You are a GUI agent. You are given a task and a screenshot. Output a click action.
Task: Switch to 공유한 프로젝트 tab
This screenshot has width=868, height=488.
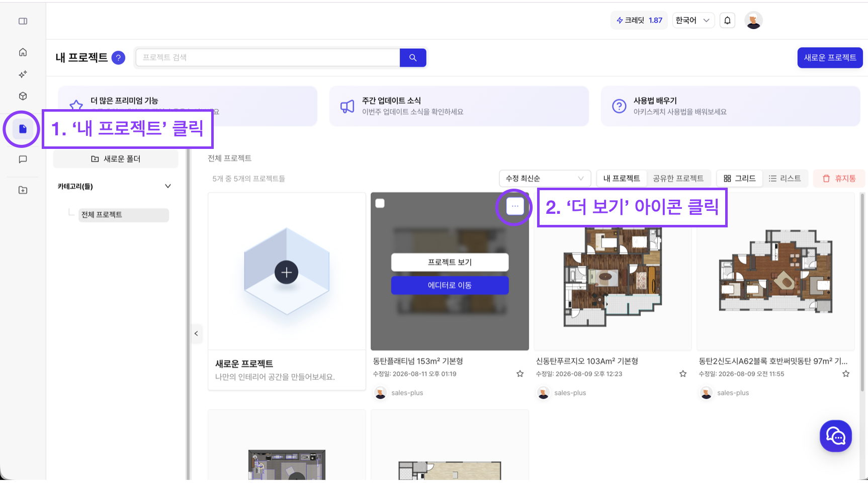pyautogui.click(x=678, y=179)
